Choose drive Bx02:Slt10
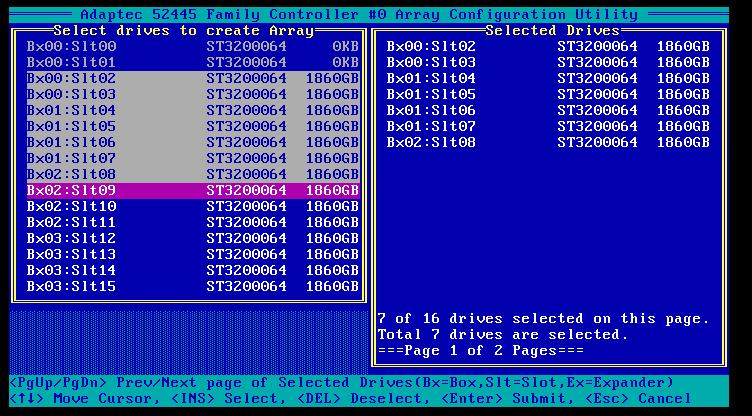 click(193, 206)
